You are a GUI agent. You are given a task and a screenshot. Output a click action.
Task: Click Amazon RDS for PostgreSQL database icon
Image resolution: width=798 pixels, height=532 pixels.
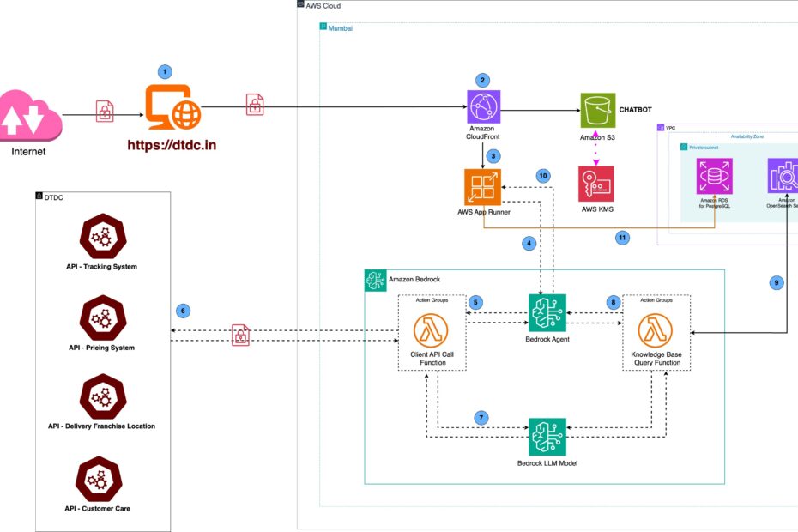click(x=715, y=176)
